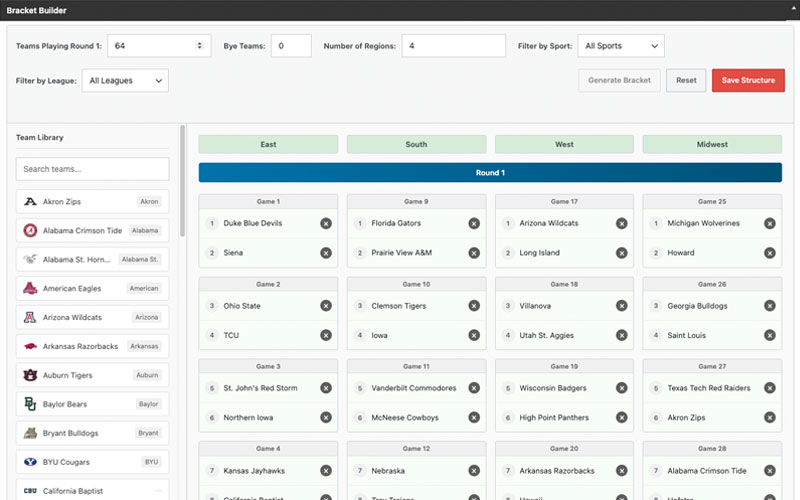Remove Utah St. Aggies from Game 18
The width and height of the screenshot is (800, 500).
tap(621, 335)
